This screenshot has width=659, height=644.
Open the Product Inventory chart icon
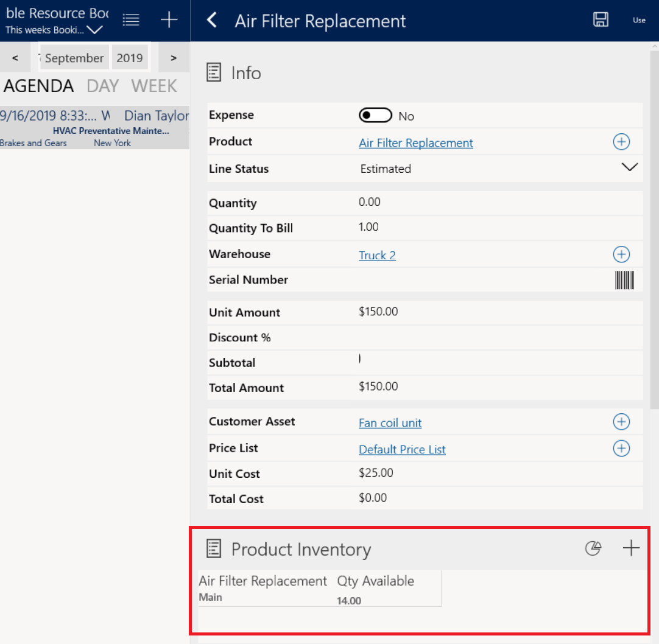pos(593,548)
